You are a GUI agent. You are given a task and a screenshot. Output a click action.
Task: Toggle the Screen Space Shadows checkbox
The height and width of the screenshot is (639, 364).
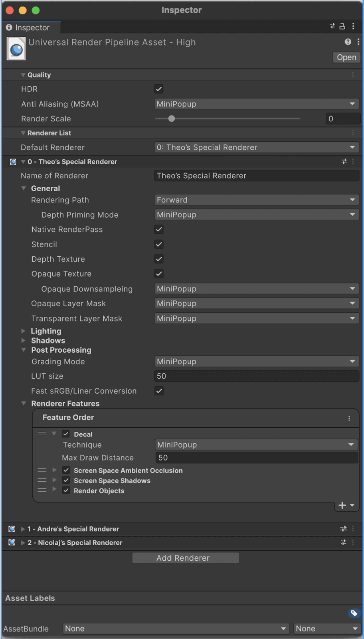66,480
